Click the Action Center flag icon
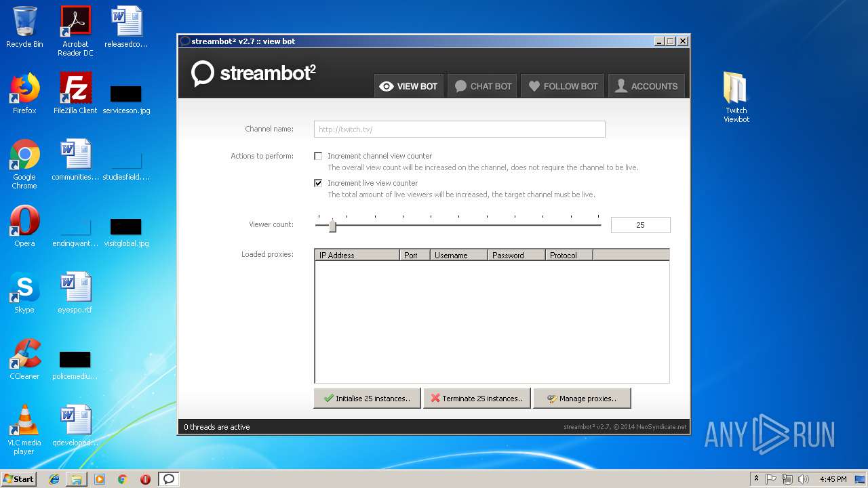Image resolution: width=868 pixels, height=488 pixels. pos(771,479)
